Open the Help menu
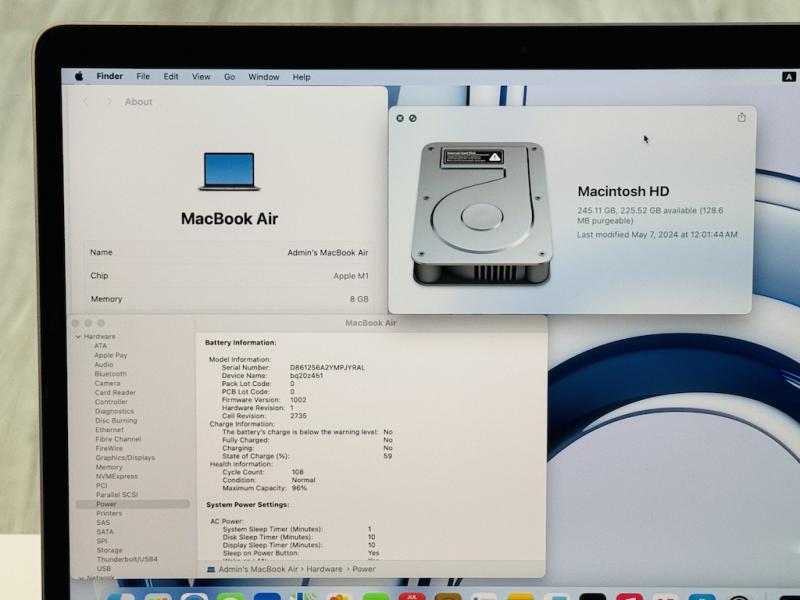Viewport: 800px width, 600px height. pyautogui.click(x=302, y=77)
